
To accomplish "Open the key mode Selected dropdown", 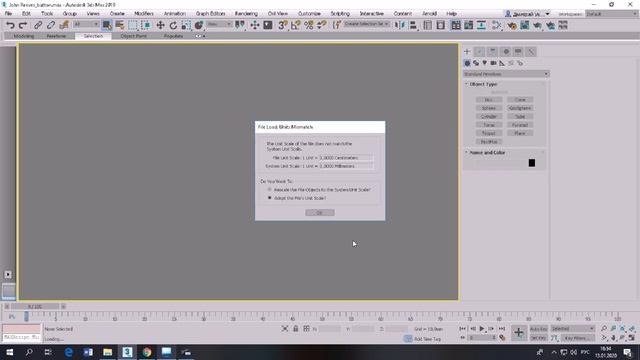I will (572, 329).
